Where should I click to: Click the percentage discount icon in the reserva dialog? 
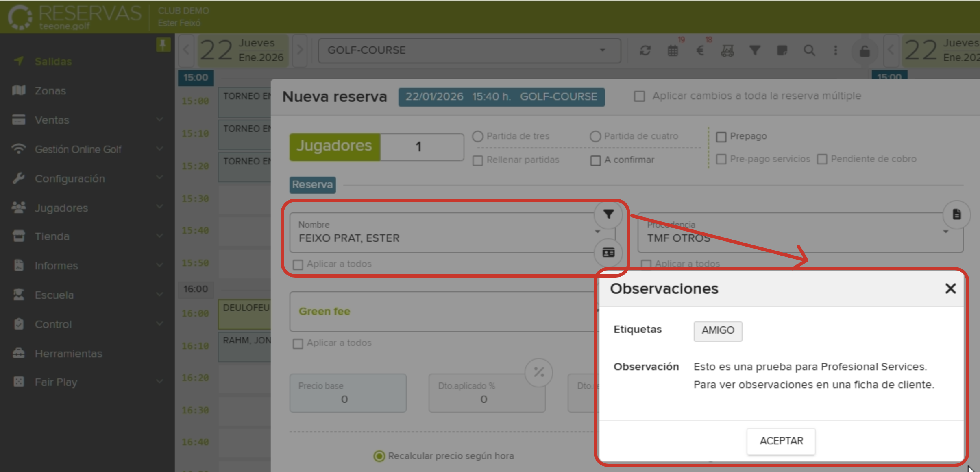tap(540, 372)
